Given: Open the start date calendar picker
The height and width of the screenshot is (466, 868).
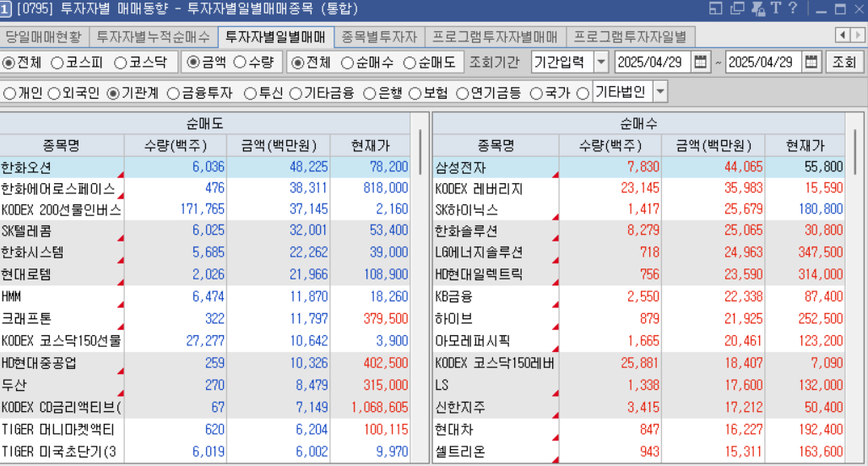Looking at the screenshot, I should (x=700, y=62).
